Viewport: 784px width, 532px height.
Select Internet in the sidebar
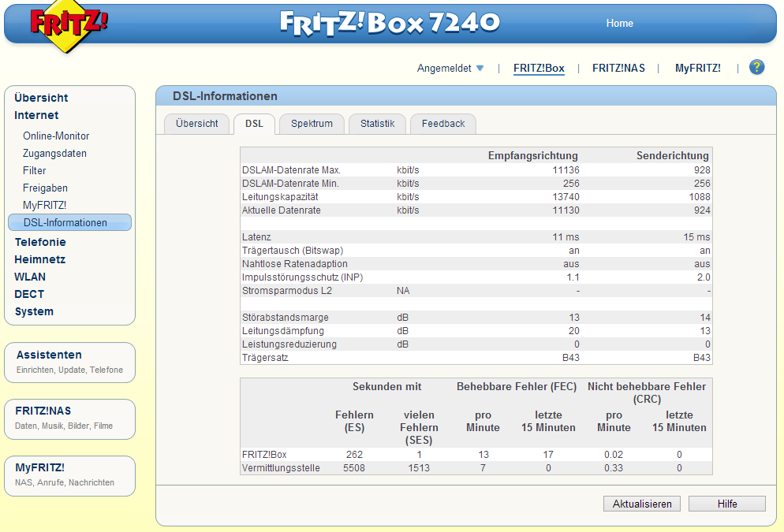pos(36,115)
